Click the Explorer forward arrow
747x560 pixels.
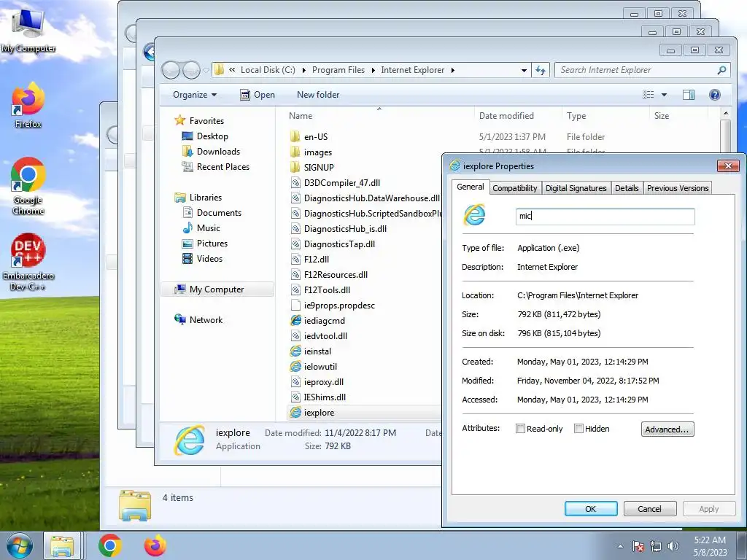pos(192,71)
